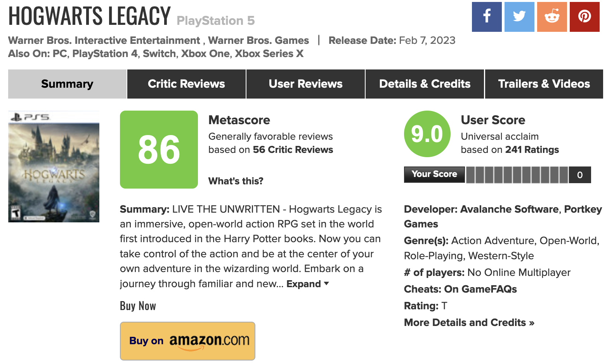Click the 9.0 User Score circle

pos(427,134)
